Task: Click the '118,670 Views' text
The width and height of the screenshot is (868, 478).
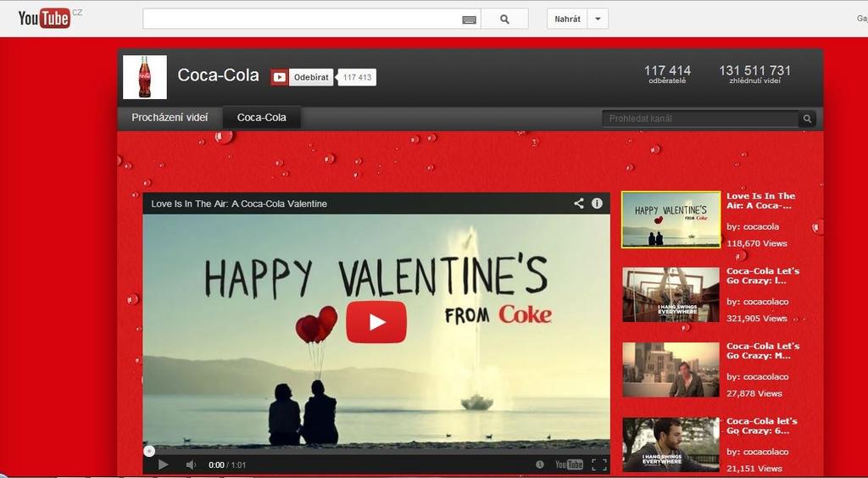Action: pyautogui.click(x=757, y=243)
